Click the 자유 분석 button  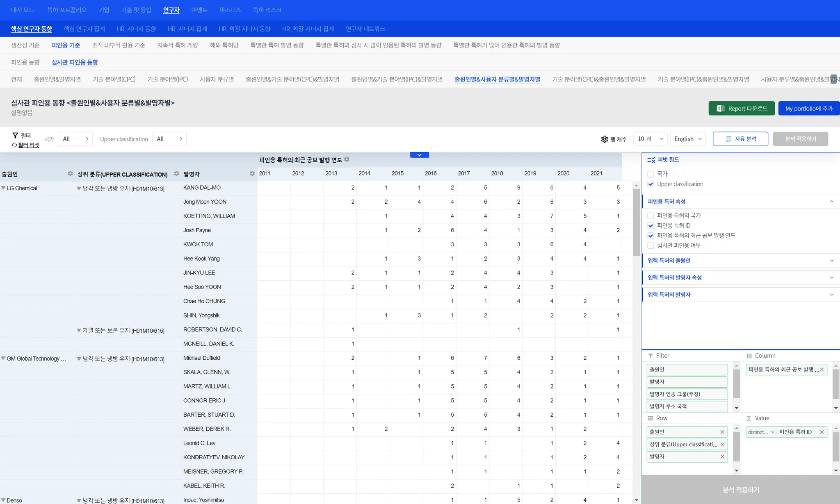click(x=740, y=139)
